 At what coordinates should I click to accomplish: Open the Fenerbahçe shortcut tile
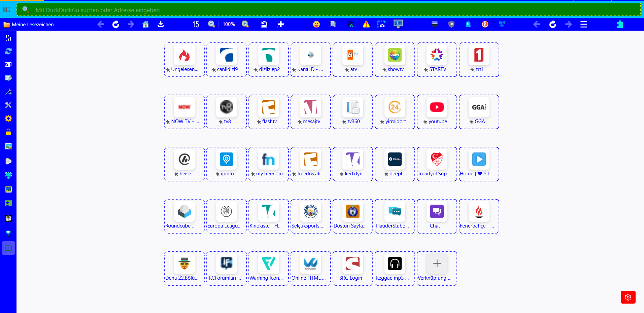point(479,216)
